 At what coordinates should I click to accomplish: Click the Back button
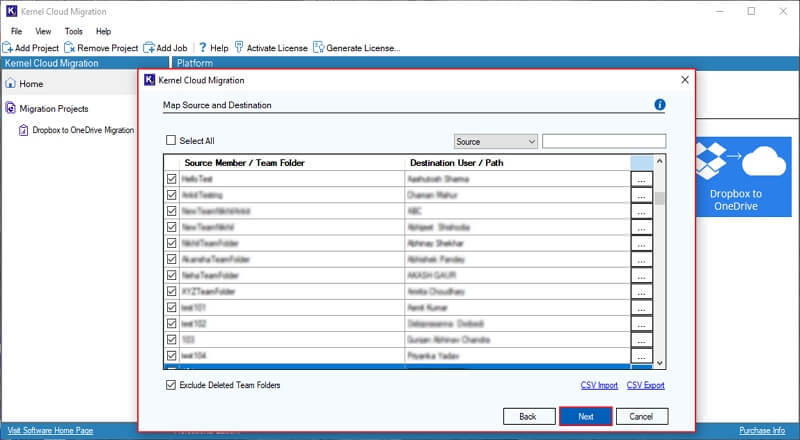click(529, 417)
